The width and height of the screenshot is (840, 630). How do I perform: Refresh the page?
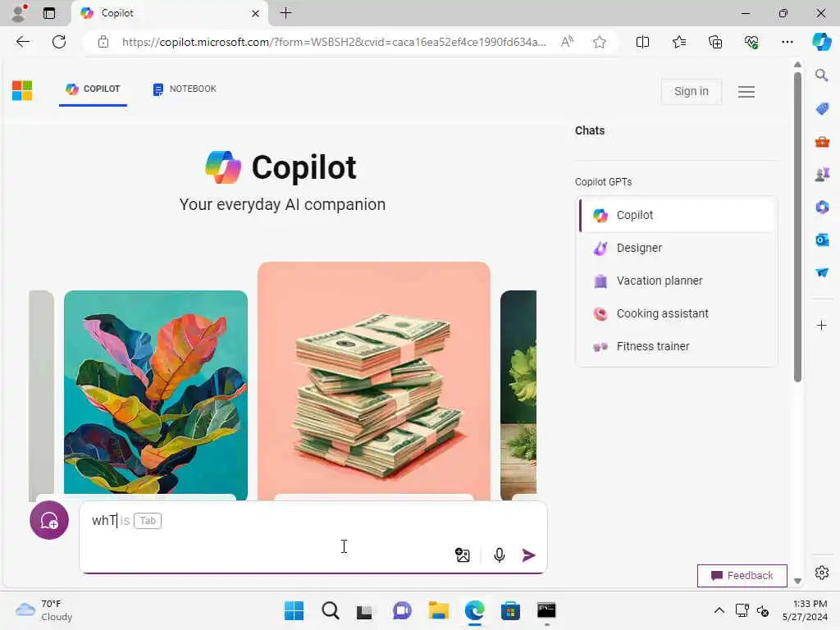(x=59, y=42)
